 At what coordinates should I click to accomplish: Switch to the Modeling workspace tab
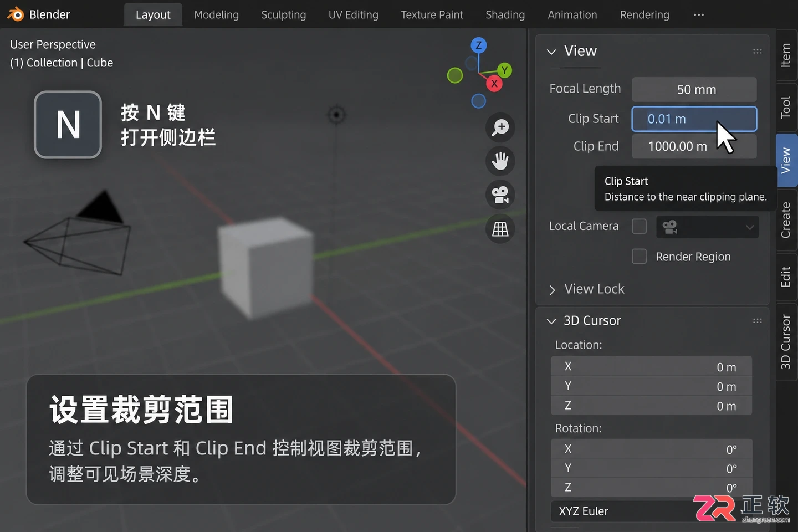pyautogui.click(x=217, y=15)
